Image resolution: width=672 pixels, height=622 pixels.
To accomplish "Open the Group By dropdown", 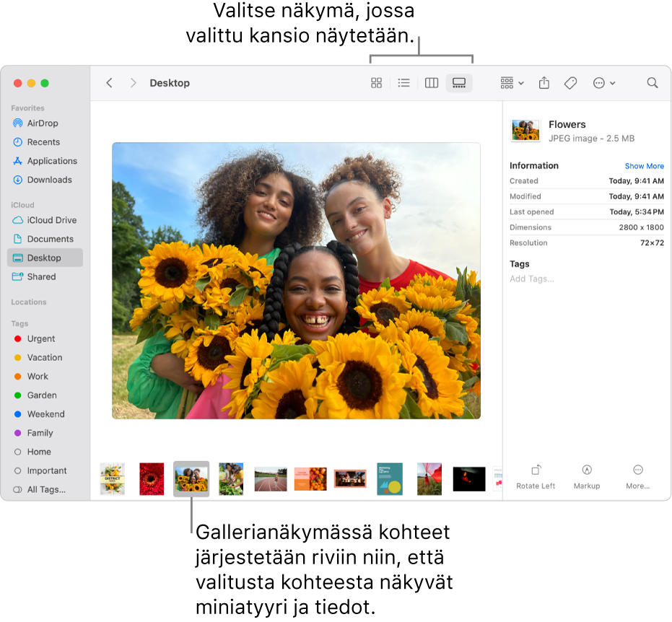I will [512, 83].
